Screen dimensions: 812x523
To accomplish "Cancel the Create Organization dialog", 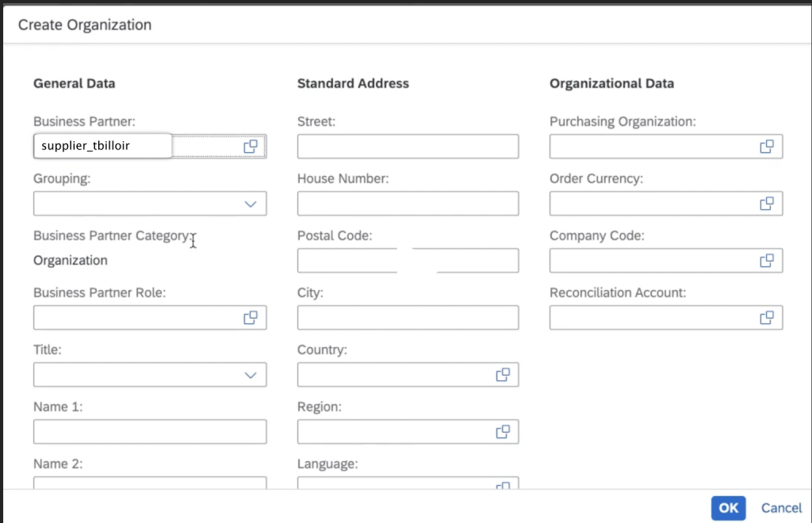I will pos(781,508).
